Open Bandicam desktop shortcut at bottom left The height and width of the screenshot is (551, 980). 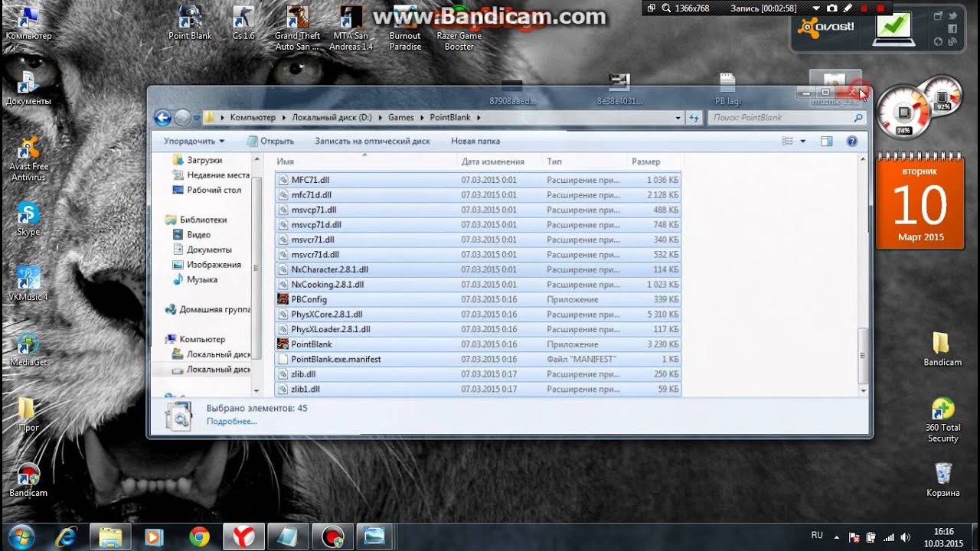pos(28,481)
